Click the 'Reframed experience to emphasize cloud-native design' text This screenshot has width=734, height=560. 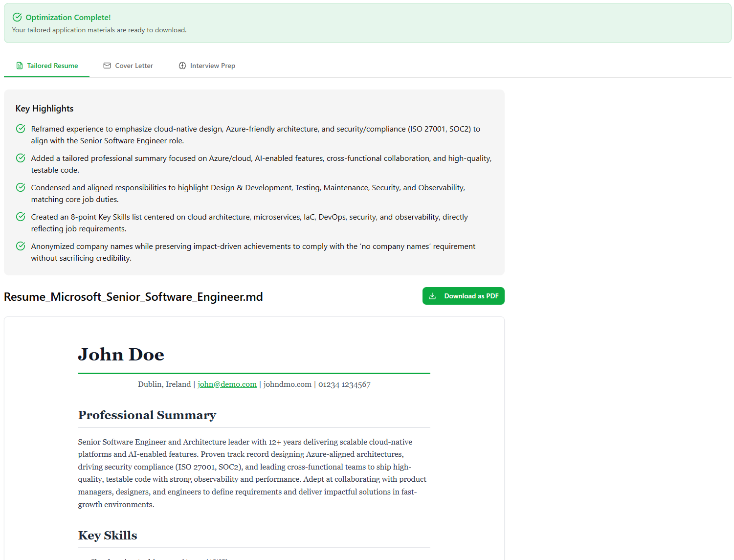click(x=256, y=134)
